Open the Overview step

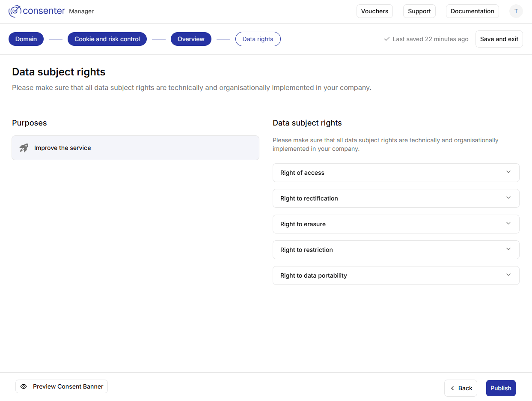click(x=191, y=39)
